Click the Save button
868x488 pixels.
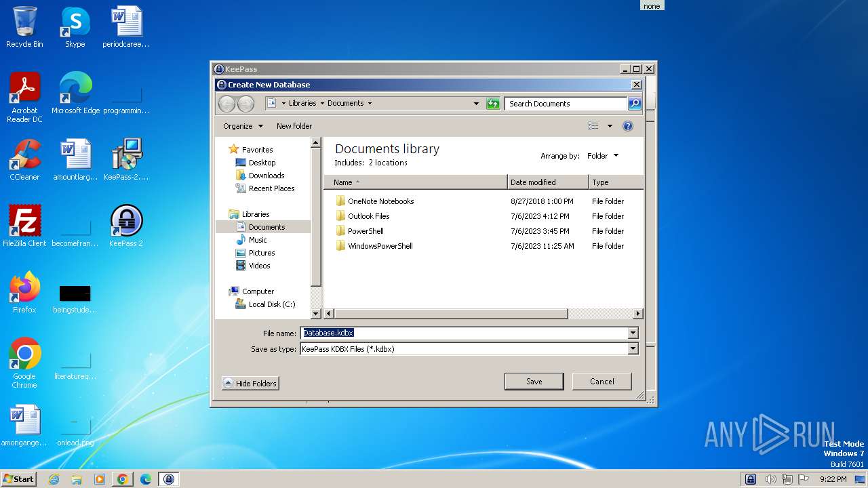point(534,382)
